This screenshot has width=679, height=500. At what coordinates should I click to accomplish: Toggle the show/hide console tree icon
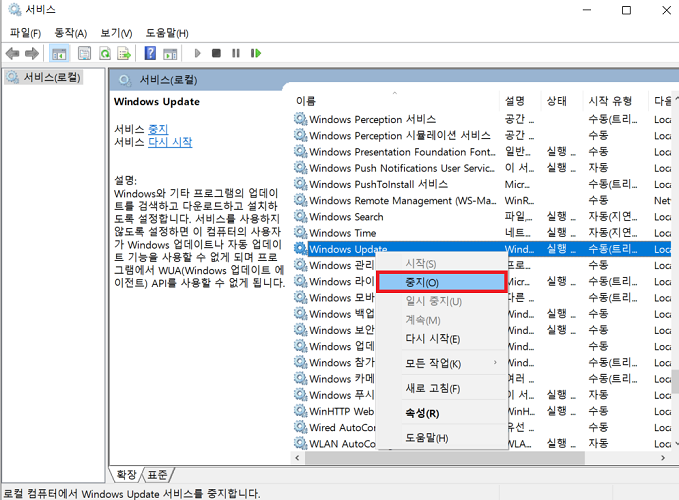pyautogui.click(x=59, y=54)
